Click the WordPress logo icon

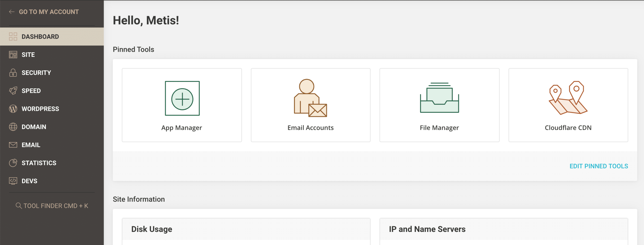tap(13, 109)
